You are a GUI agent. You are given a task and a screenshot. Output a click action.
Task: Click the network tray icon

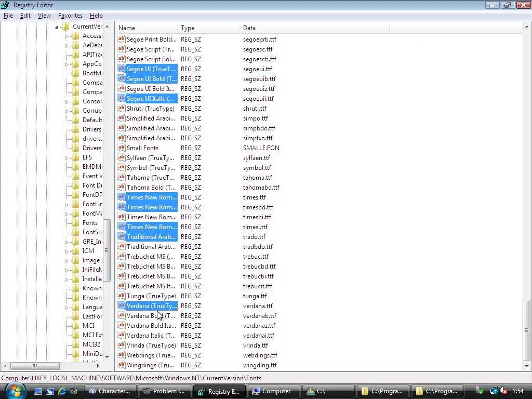[x=494, y=391]
